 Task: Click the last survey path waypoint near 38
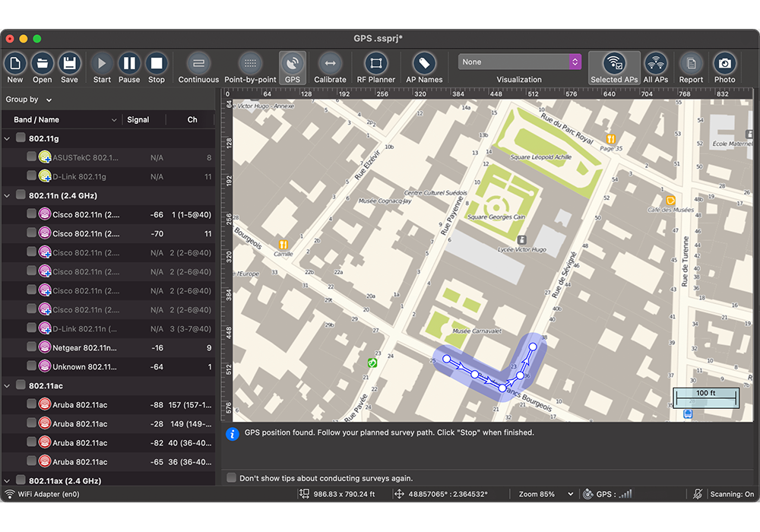pos(533,347)
